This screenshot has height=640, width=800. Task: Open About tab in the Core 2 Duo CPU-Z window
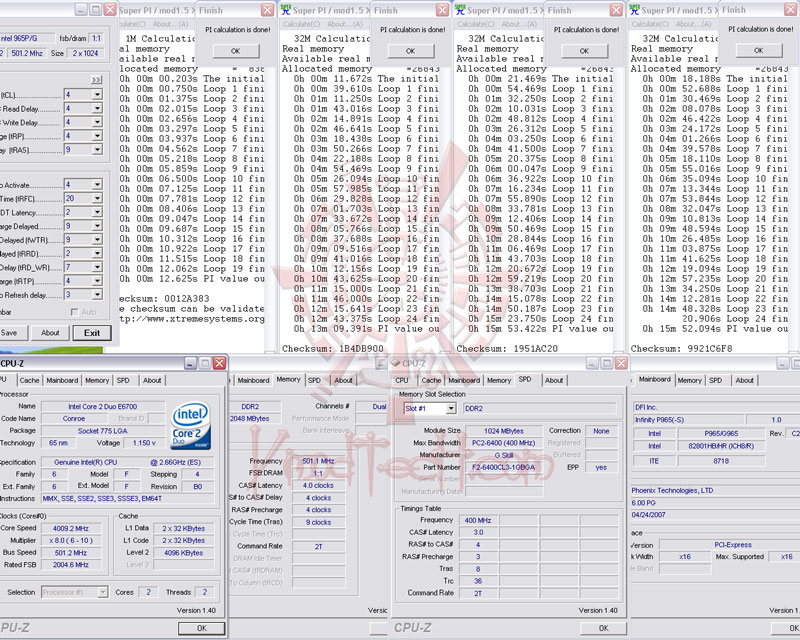pyautogui.click(x=152, y=380)
